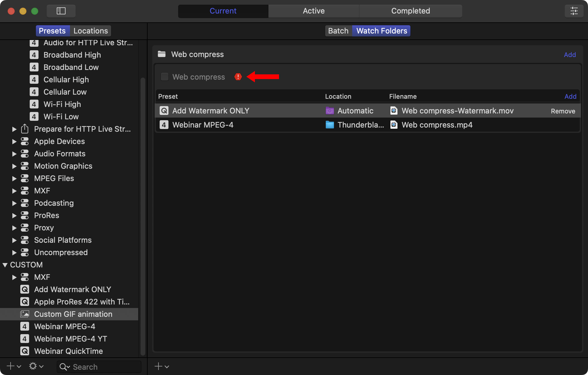
Task: Expand the Social Platforms group
Action: coord(14,240)
